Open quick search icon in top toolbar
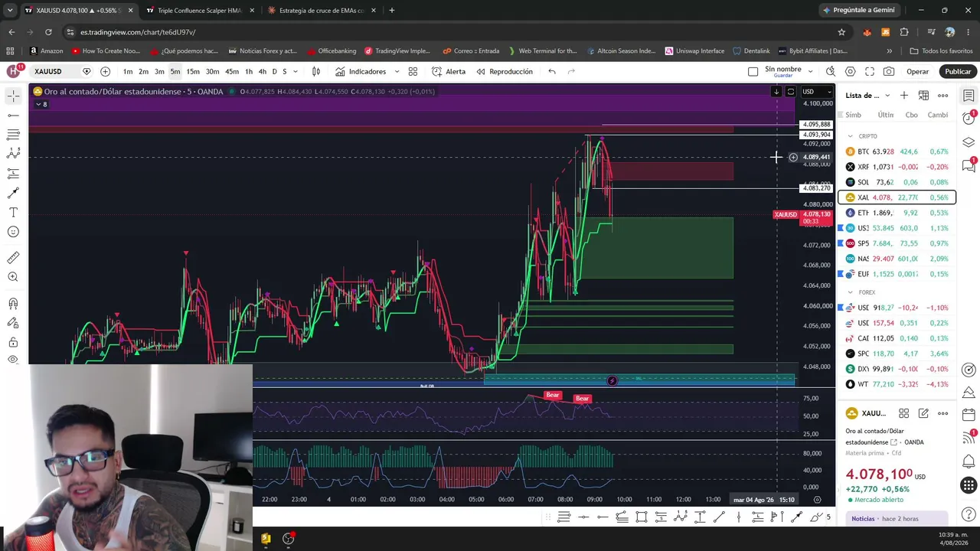 [x=831, y=71]
